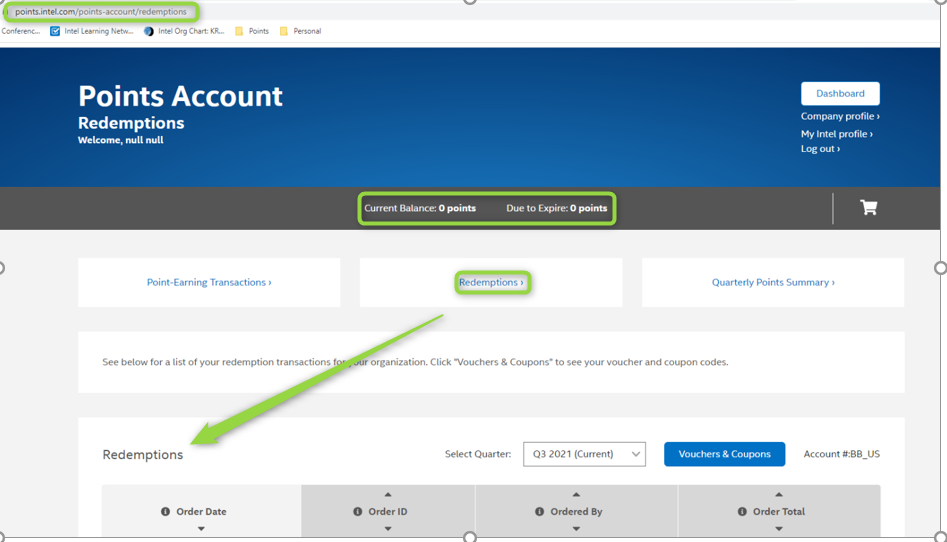The width and height of the screenshot is (947, 542).
Task: Expand the Select Quarter dropdown
Action: click(584, 454)
